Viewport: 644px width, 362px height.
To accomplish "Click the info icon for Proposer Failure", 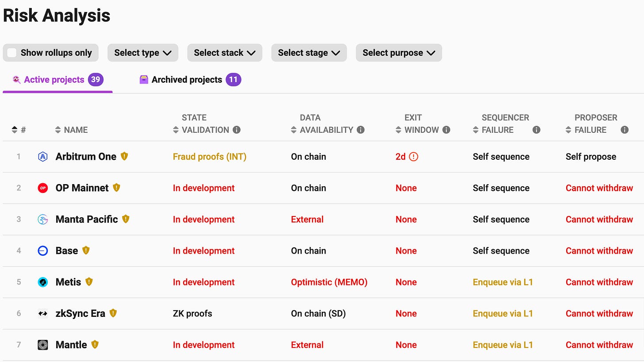I will 625,130.
